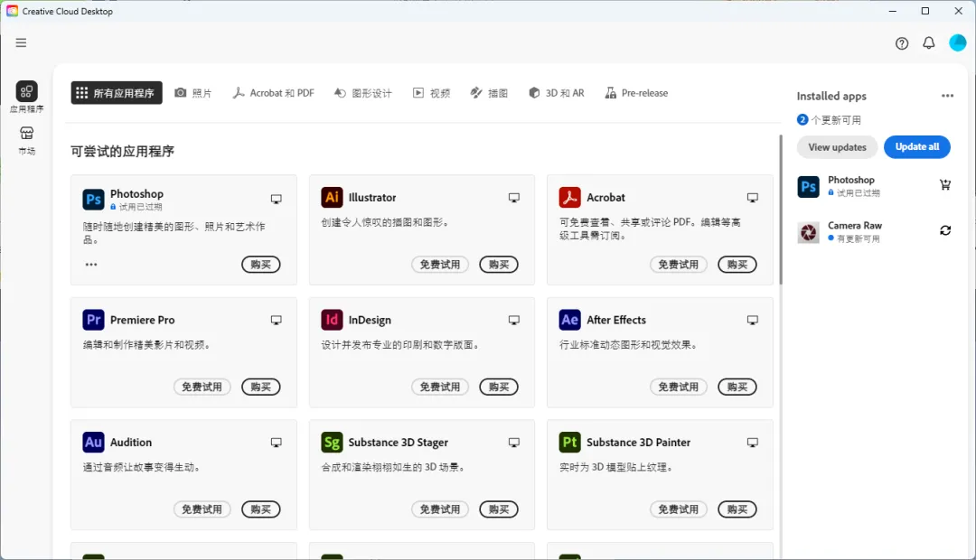This screenshot has height=560, width=976.
Task: Click the vertical scrollbar of apps list
Action: coord(781,210)
